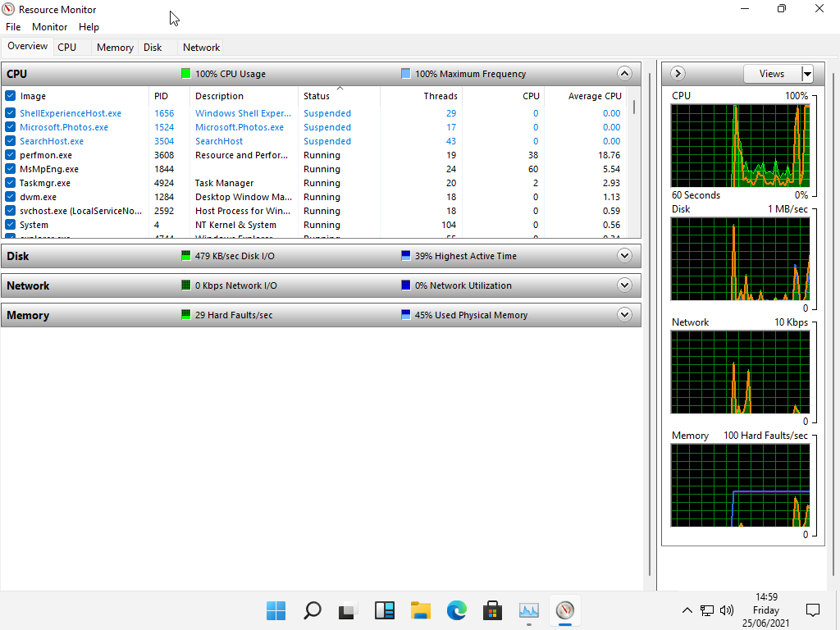Uncheck the MsMpEng.exe checkbox

click(11, 169)
